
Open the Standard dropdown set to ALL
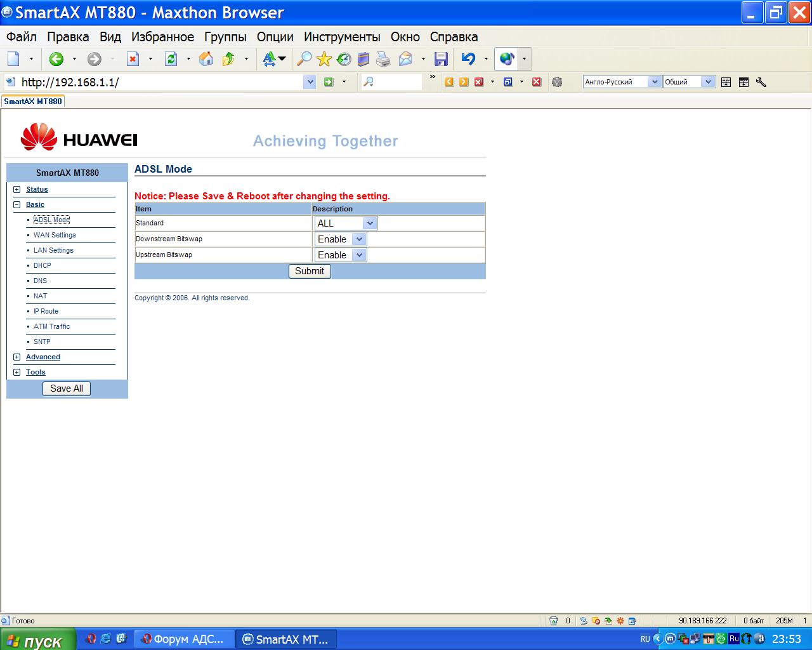coord(346,223)
